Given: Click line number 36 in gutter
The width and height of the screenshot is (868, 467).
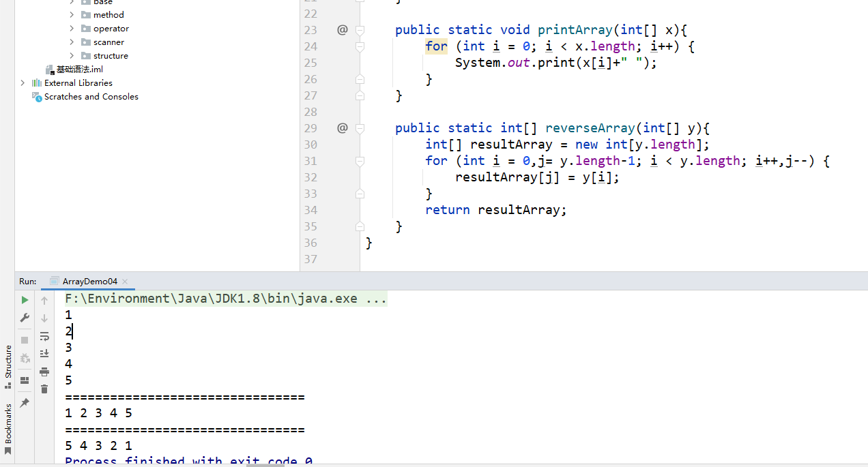Looking at the screenshot, I should [x=310, y=243].
